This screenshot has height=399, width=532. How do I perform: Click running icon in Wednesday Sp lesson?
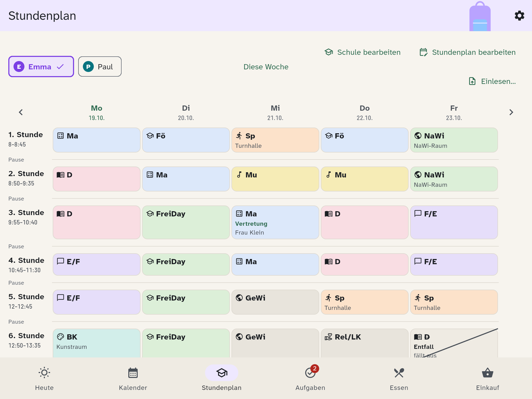tap(239, 136)
